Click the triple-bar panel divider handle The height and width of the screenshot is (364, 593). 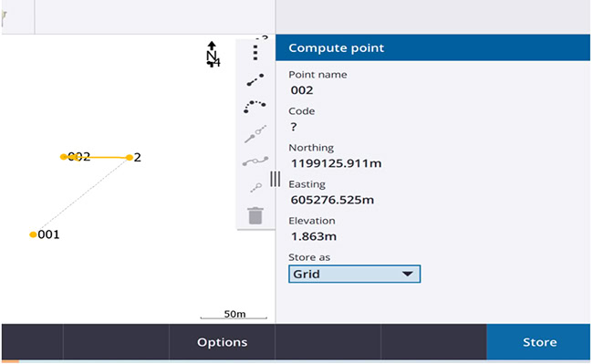[x=275, y=179]
